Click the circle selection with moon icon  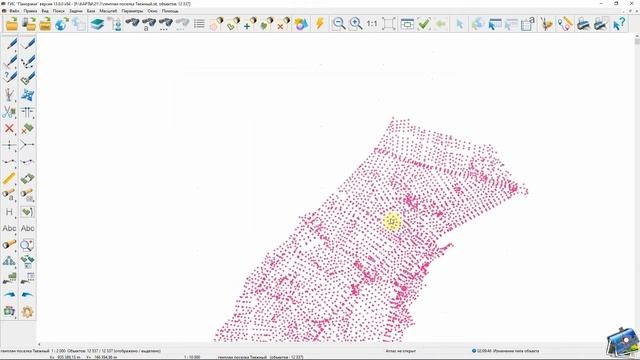[x=216, y=24]
